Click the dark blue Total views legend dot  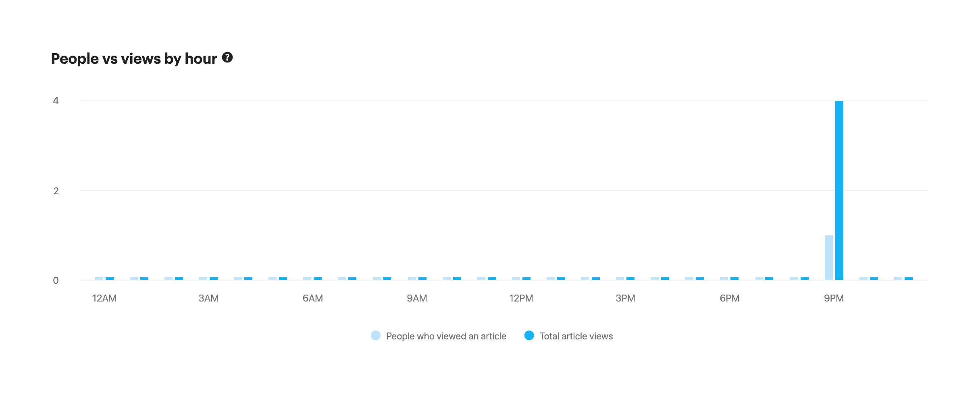[x=529, y=336]
